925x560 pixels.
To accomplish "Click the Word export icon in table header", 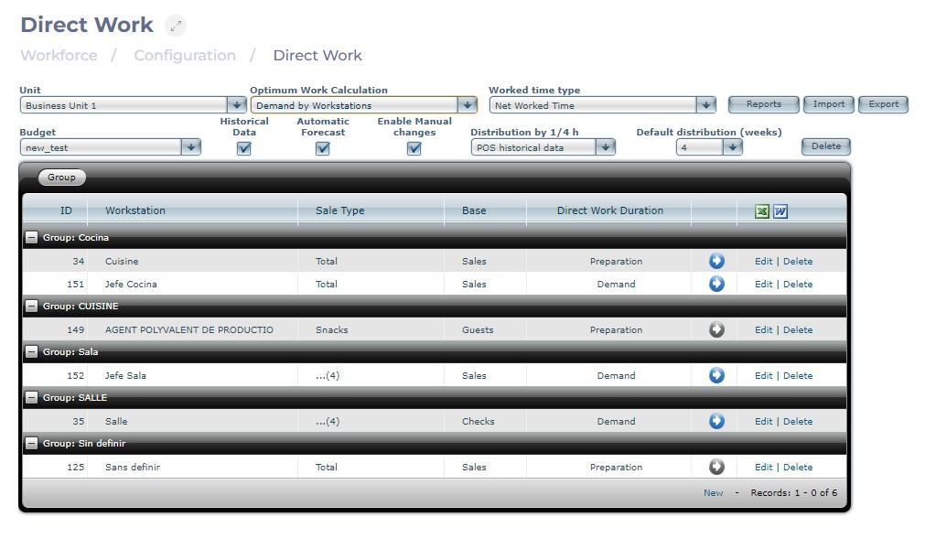I will pyautogui.click(x=780, y=211).
